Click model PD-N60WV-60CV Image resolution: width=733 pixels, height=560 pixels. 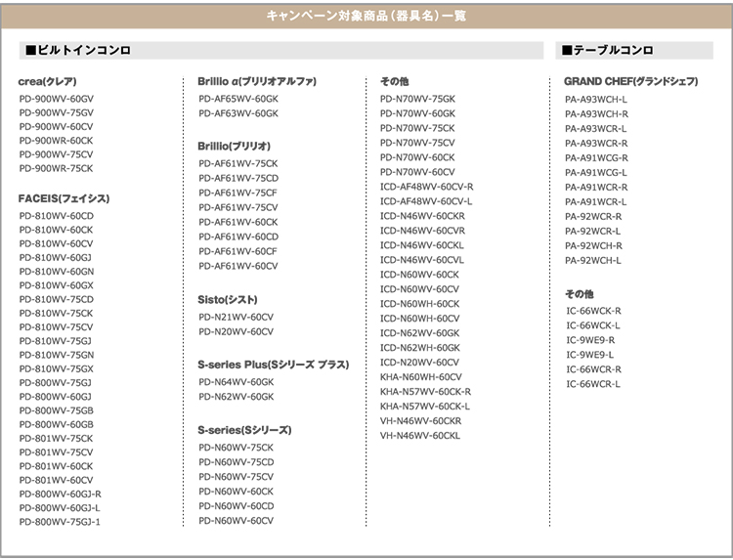tap(237, 520)
